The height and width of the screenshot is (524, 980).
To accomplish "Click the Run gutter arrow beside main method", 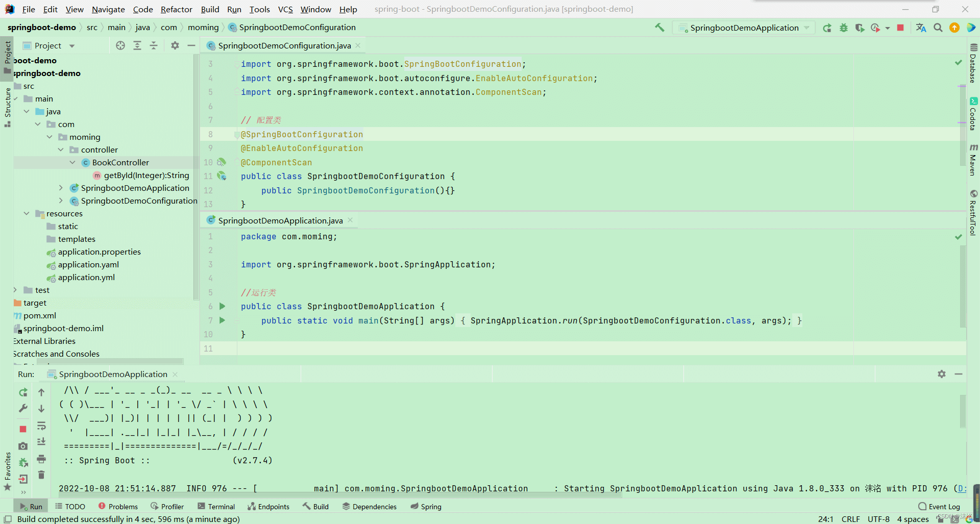I will point(222,320).
